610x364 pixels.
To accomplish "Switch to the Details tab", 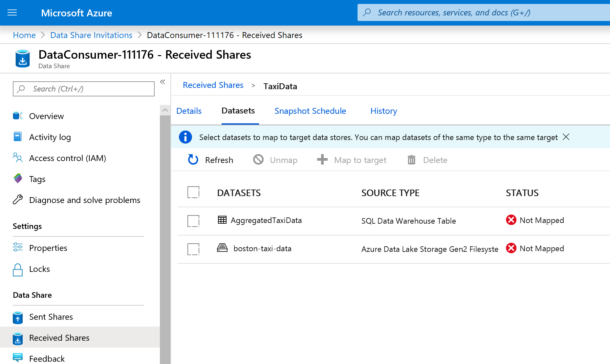I will (189, 111).
